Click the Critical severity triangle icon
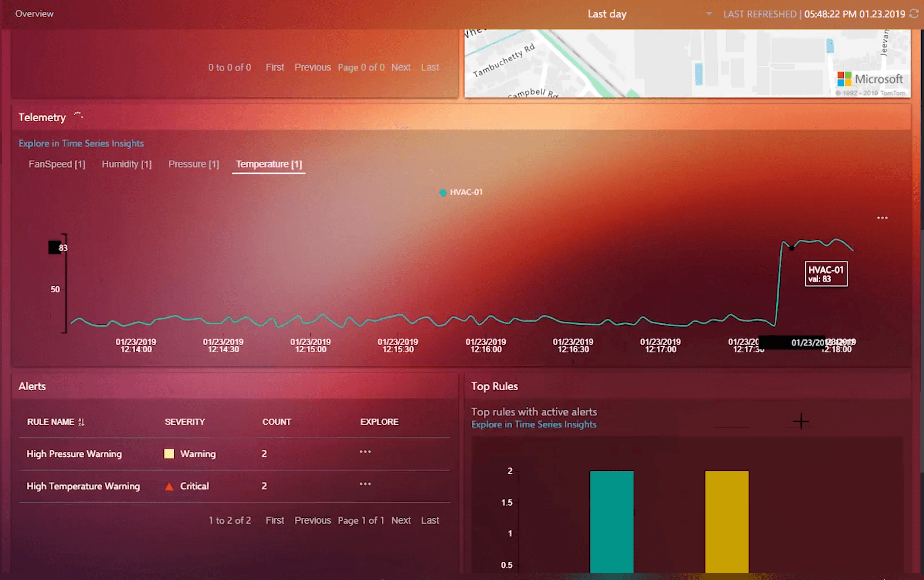The height and width of the screenshot is (580, 924). [169, 486]
